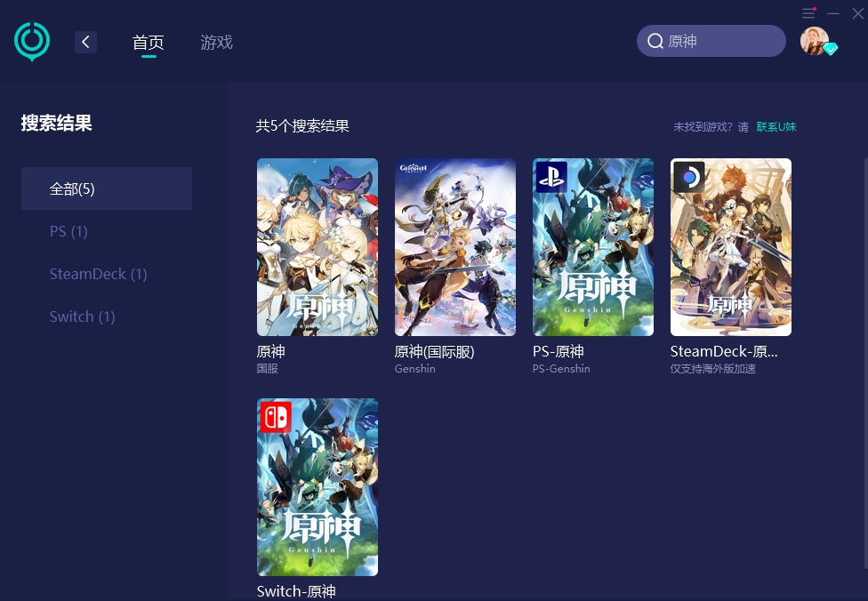Filter results by SteamDeck (1)
This screenshot has width=868, height=601.
98,274
